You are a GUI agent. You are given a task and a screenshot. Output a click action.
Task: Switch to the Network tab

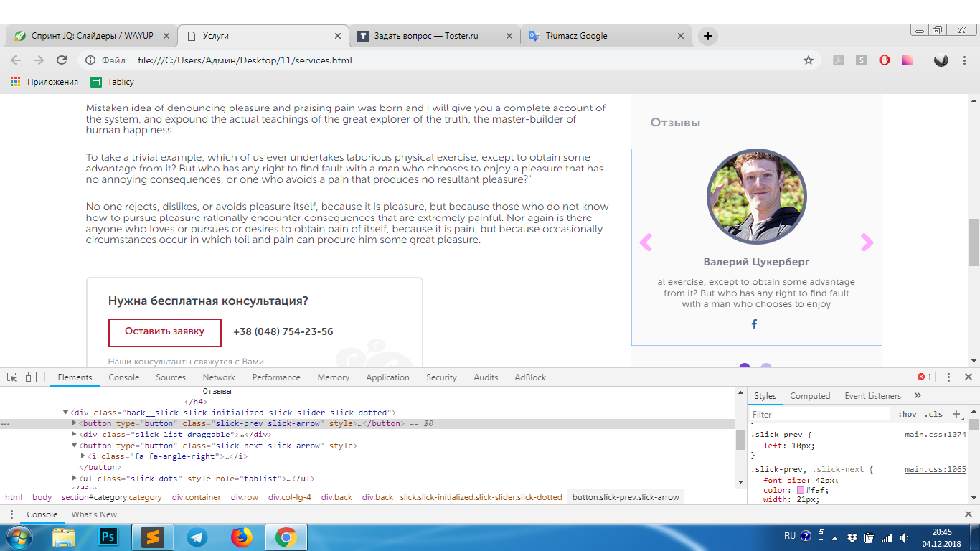(x=219, y=377)
